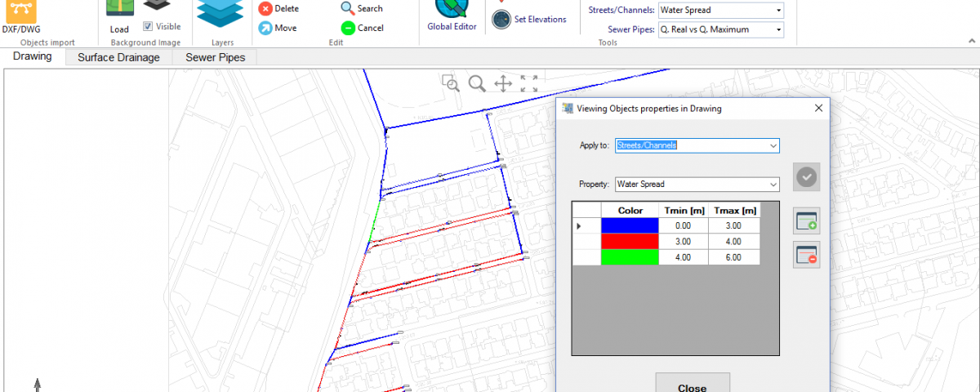Viewport: 980px width, 392px height.
Task: Remove a row from color table
Action: (x=806, y=255)
